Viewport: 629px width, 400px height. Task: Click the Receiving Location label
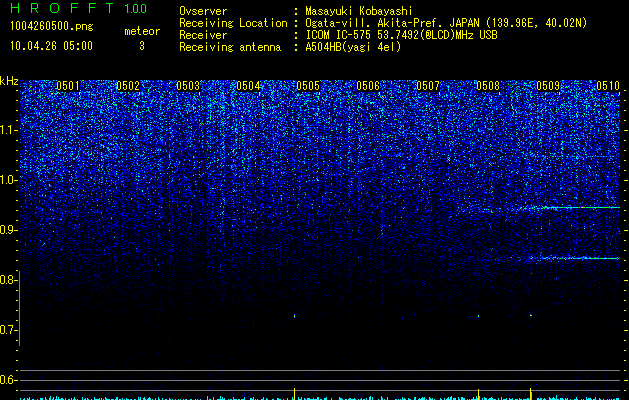point(233,23)
